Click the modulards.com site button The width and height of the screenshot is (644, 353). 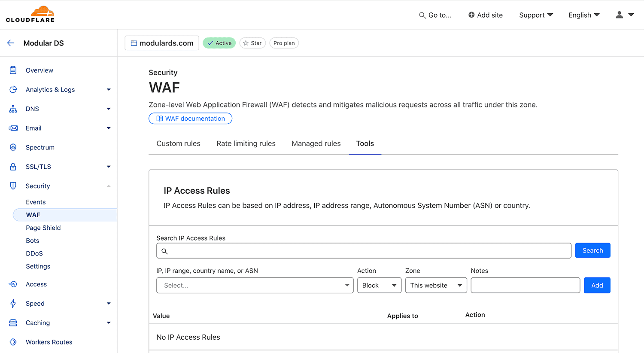[x=162, y=43]
